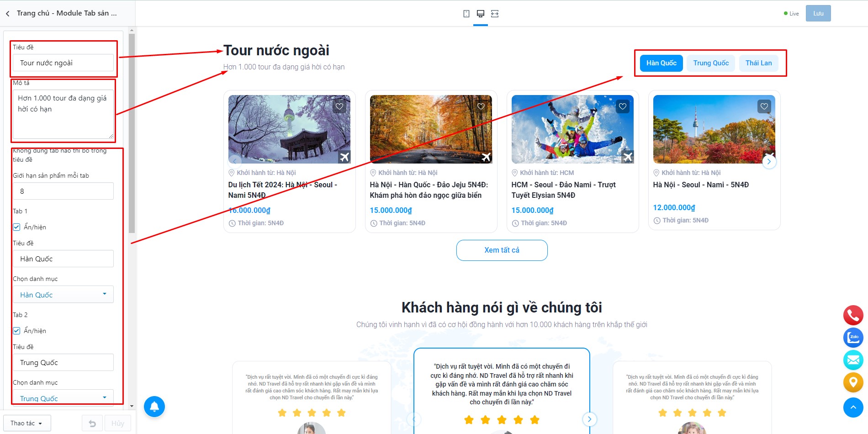This screenshot has height=434, width=868.
Task: Click the email envelope icon
Action: click(x=853, y=360)
